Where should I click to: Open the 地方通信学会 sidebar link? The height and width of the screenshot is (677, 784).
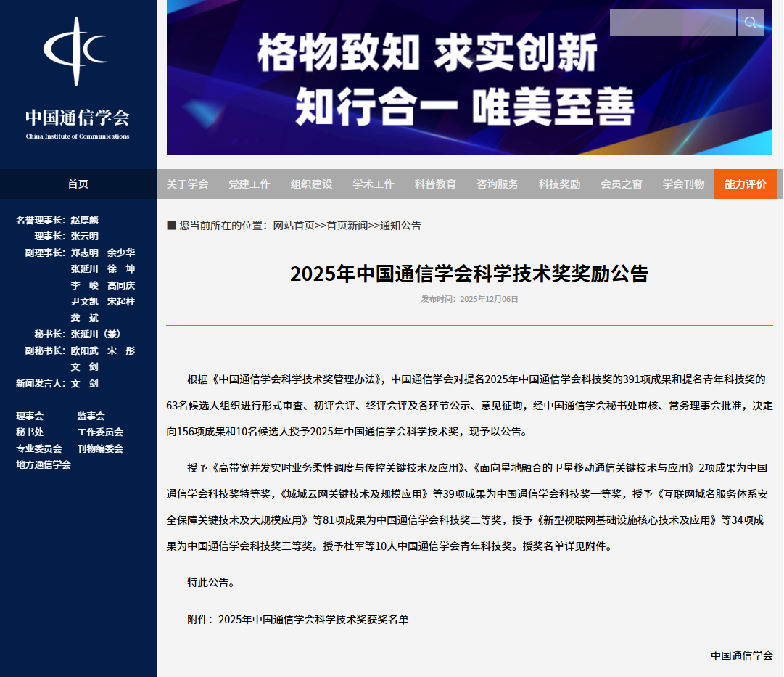(x=44, y=465)
